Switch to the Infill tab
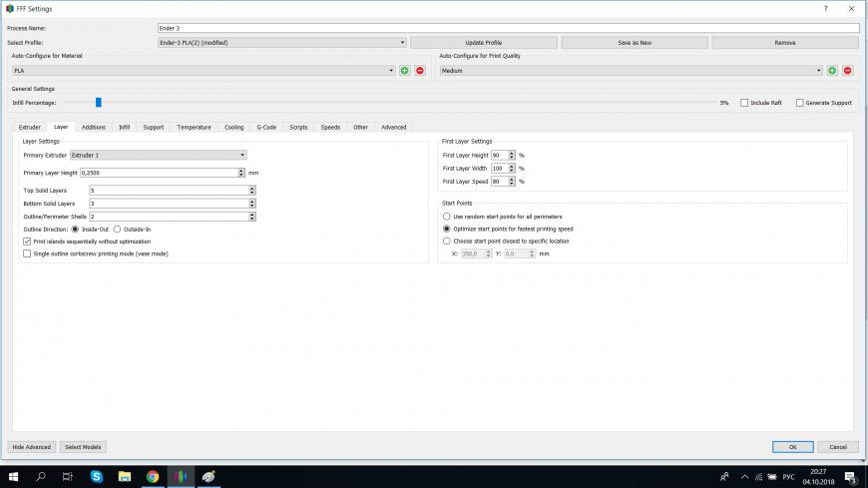Image resolution: width=868 pixels, height=488 pixels. click(125, 128)
